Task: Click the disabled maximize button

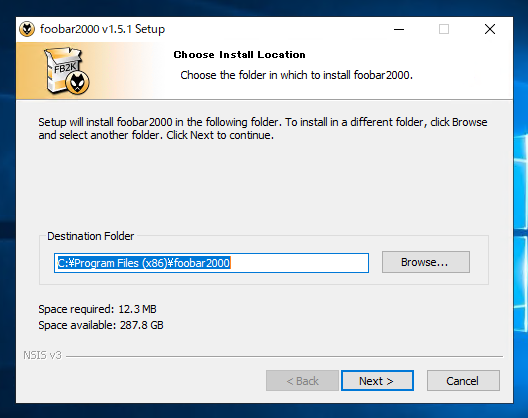Action: (444, 29)
